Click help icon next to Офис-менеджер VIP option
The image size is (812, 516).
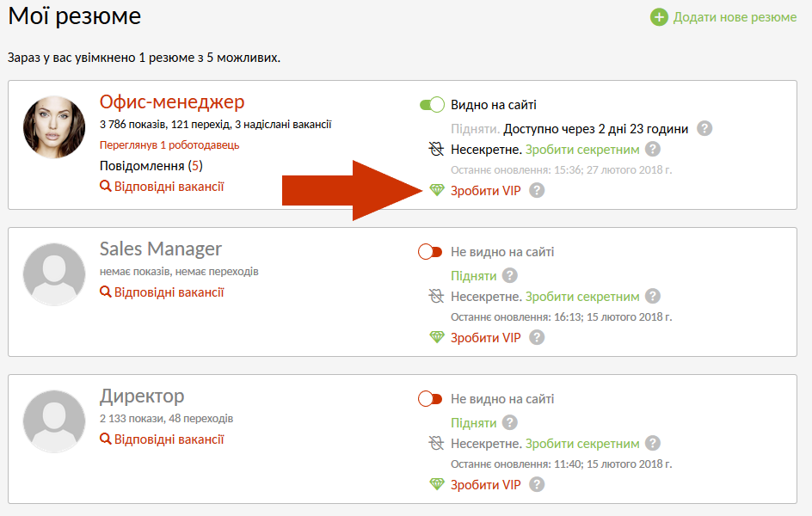click(537, 190)
